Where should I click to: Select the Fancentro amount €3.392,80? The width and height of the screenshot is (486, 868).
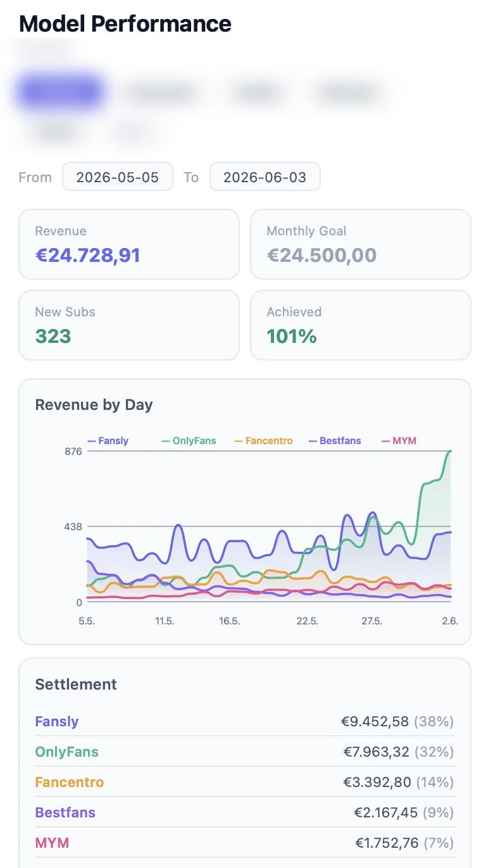tap(377, 782)
